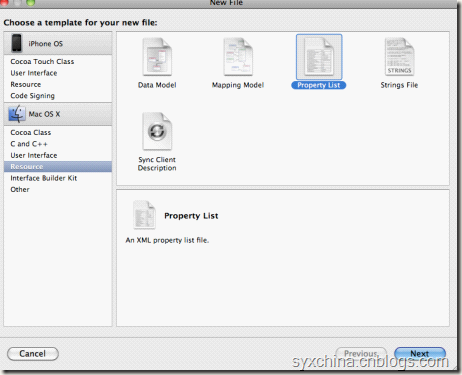Screen dimensions: 462x375
Task: Click the iPhone OS section header text
Action: pos(46,44)
